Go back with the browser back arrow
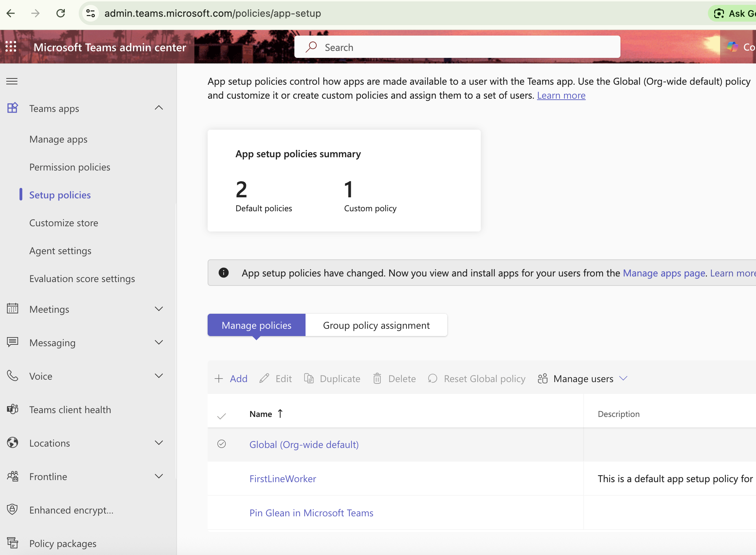The width and height of the screenshot is (756, 555). point(11,13)
